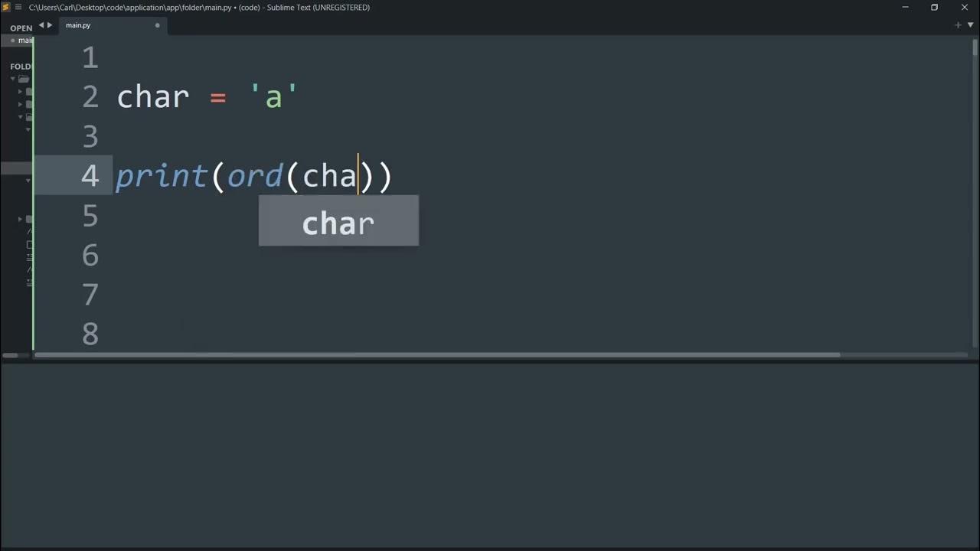Screen dimensions: 980x551
Task: Add a new tab with plus icon
Action: click(958, 25)
